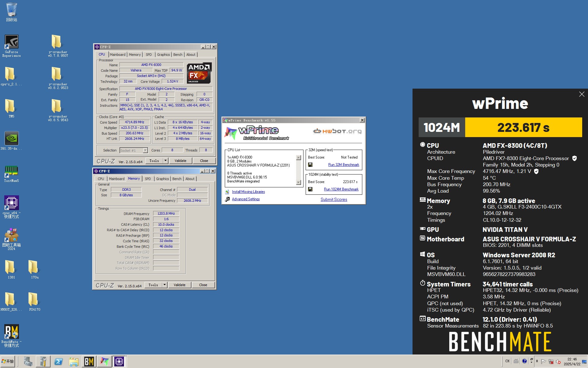Click the save icon beside 32M benchmark

(x=310, y=165)
